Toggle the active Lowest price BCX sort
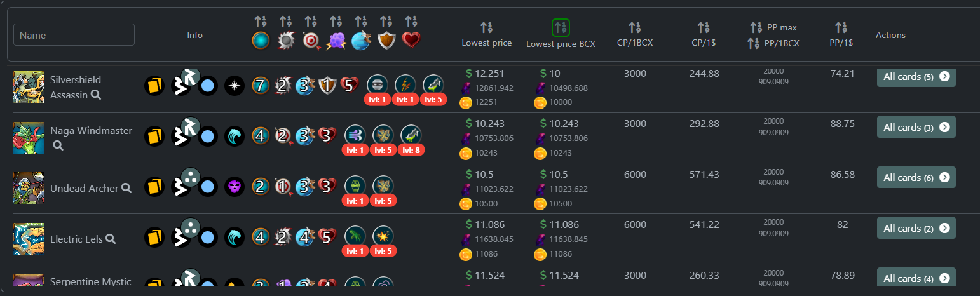This screenshot has width=980, height=296. tap(561, 27)
